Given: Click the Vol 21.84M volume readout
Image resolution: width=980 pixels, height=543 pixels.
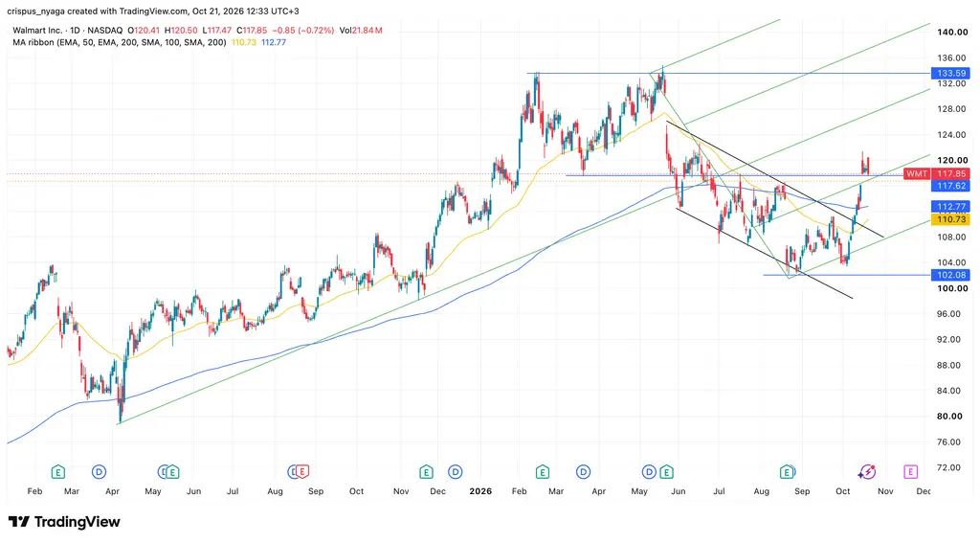Looking at the screenshot, I should (361, 30).
